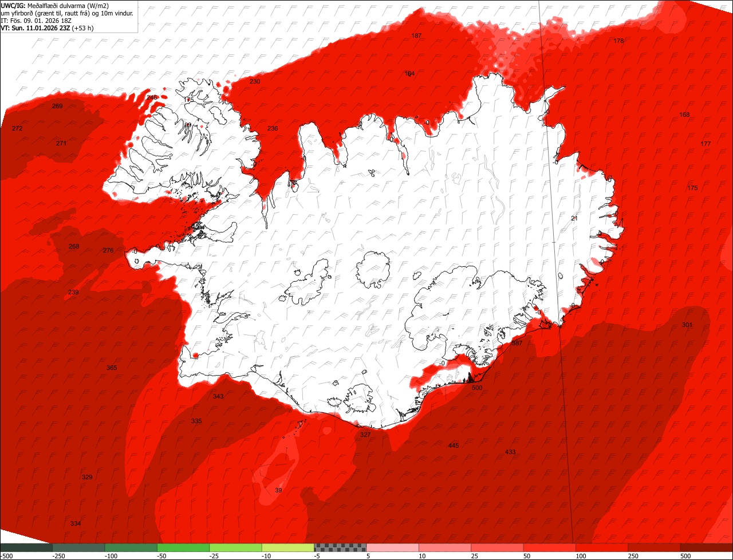Click the 327 value off the south coast
Image resolution: width=733 pixels, height=560 pixels.
[x=365, y=435]
